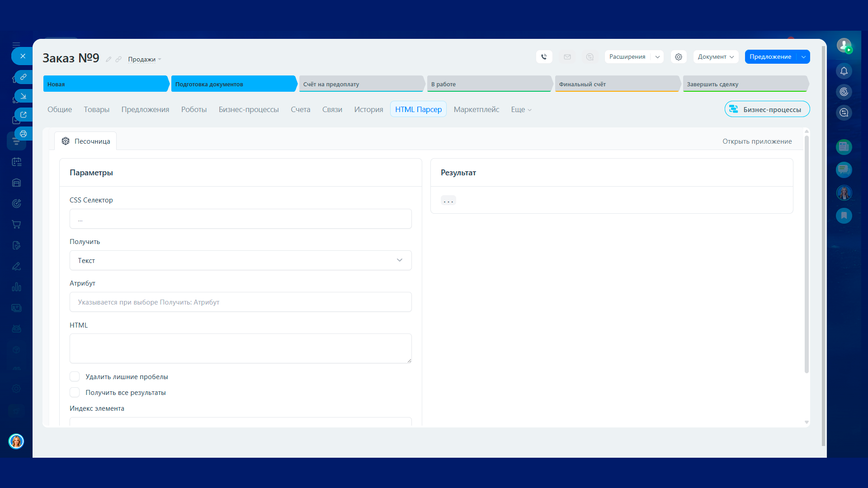Expand the Еще tab menu

521,109
